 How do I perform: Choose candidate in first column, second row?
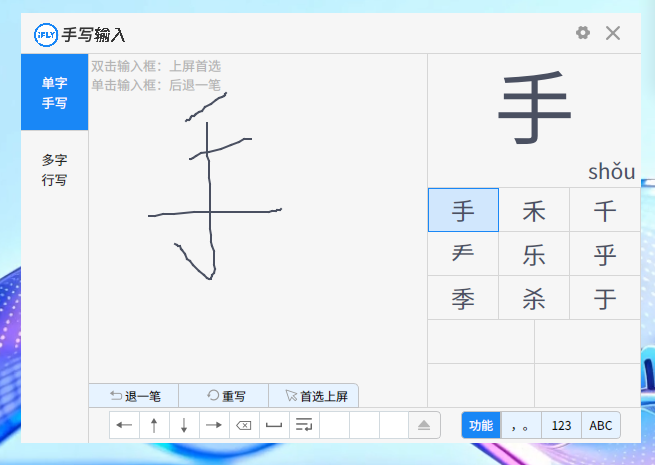click(x=463, y=254)
